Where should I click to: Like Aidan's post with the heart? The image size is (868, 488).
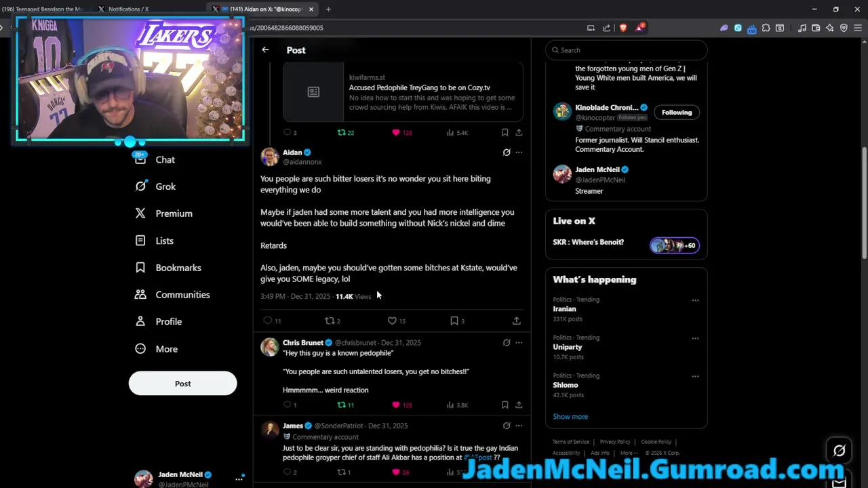coord(392,321)
